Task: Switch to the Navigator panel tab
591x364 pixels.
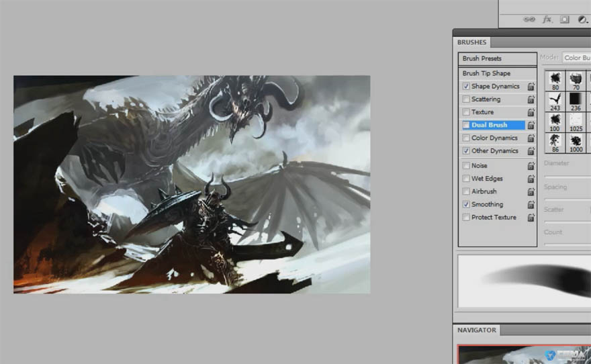Action: coord(476,330)
